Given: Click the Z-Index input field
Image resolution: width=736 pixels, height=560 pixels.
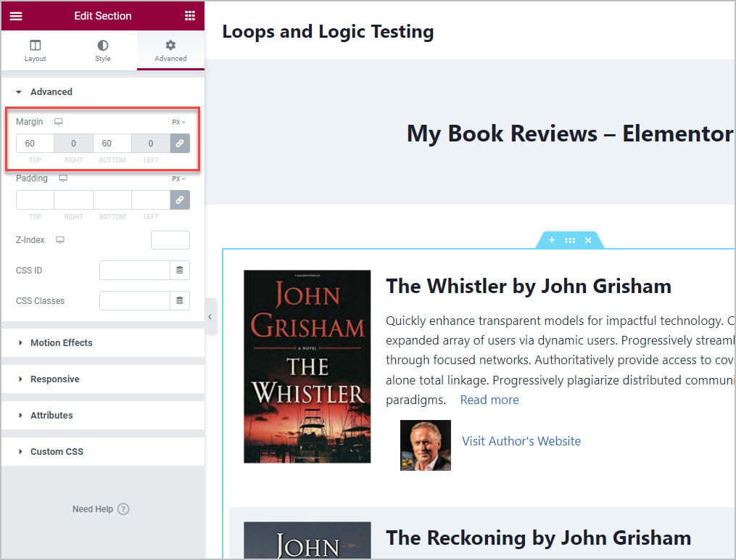Looking at the screenshot, I should click(170, 240).
